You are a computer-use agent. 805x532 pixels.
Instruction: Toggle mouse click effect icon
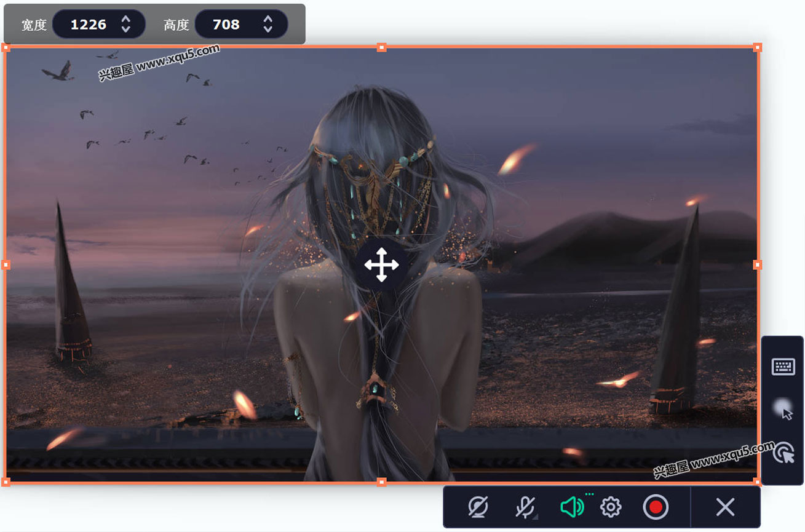pos(783,453)
